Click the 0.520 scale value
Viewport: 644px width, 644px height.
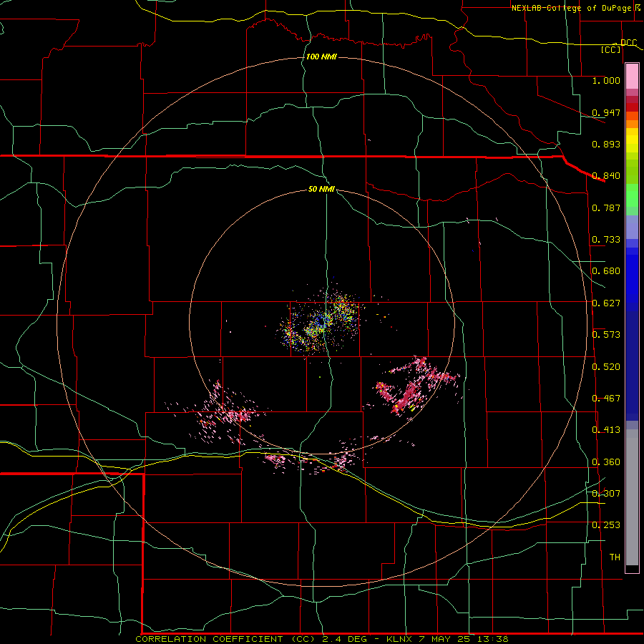click(606, 367)
